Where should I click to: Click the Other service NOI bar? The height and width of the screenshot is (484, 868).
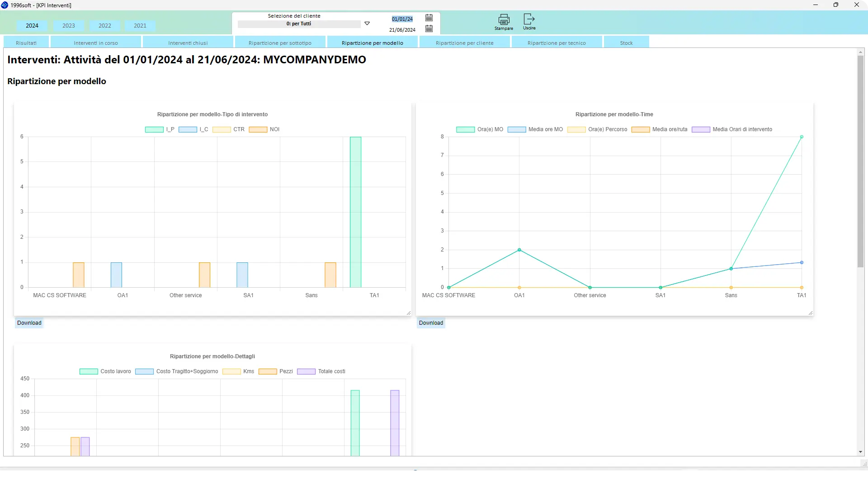click(x=204, y=275)
